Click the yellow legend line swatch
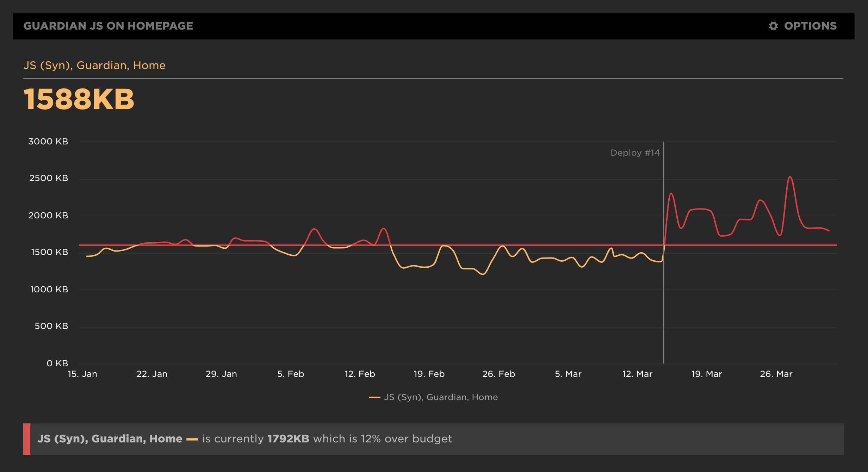 pos(374,397)
